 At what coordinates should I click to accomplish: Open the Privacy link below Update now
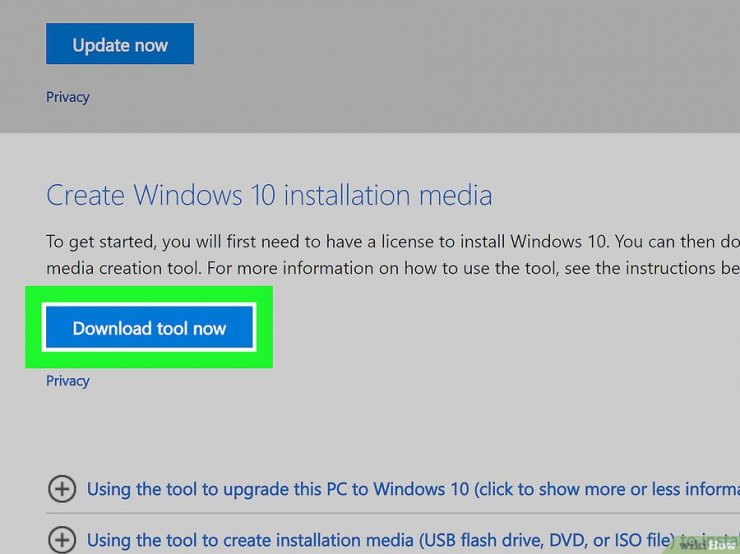[67, 97]
